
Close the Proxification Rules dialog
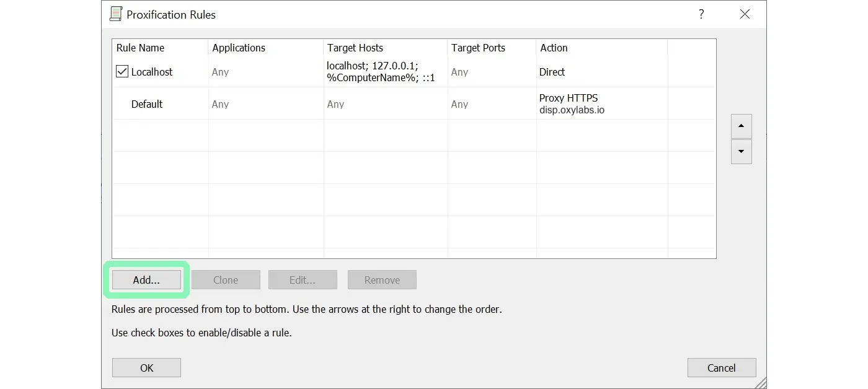(745, 14)
